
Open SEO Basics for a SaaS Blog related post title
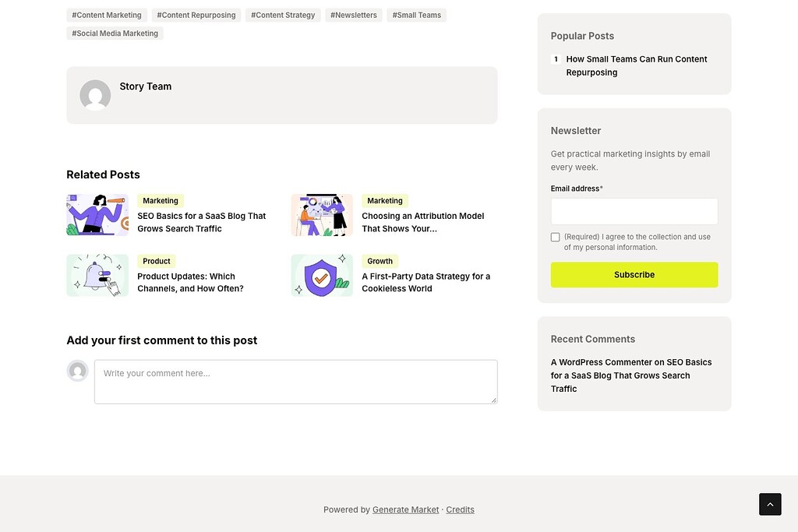202,222
